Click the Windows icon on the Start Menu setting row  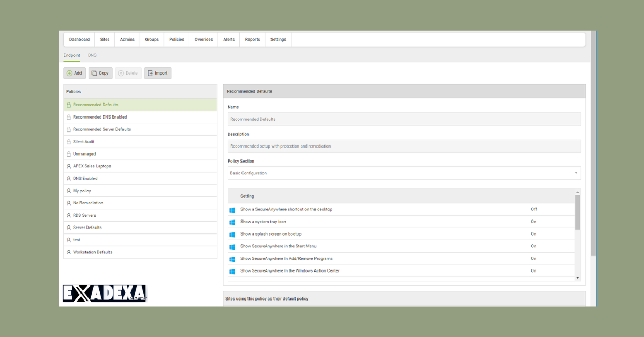click(232, 246)
